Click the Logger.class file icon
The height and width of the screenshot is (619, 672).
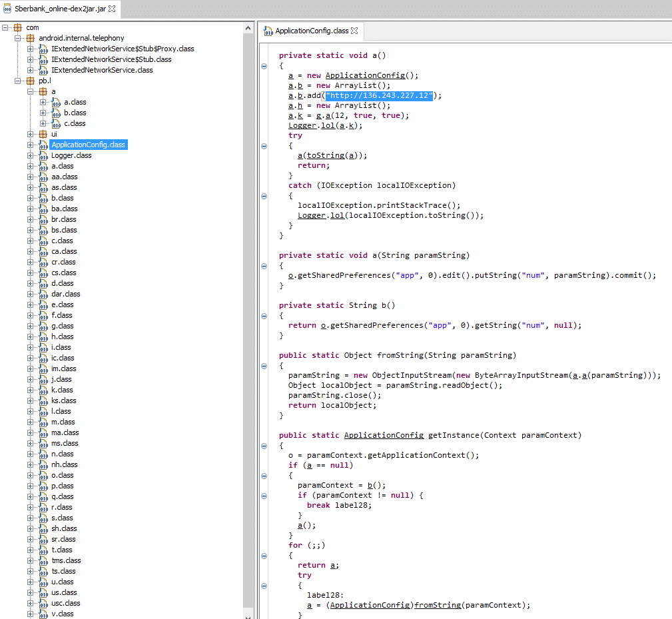tap(43, 156)
